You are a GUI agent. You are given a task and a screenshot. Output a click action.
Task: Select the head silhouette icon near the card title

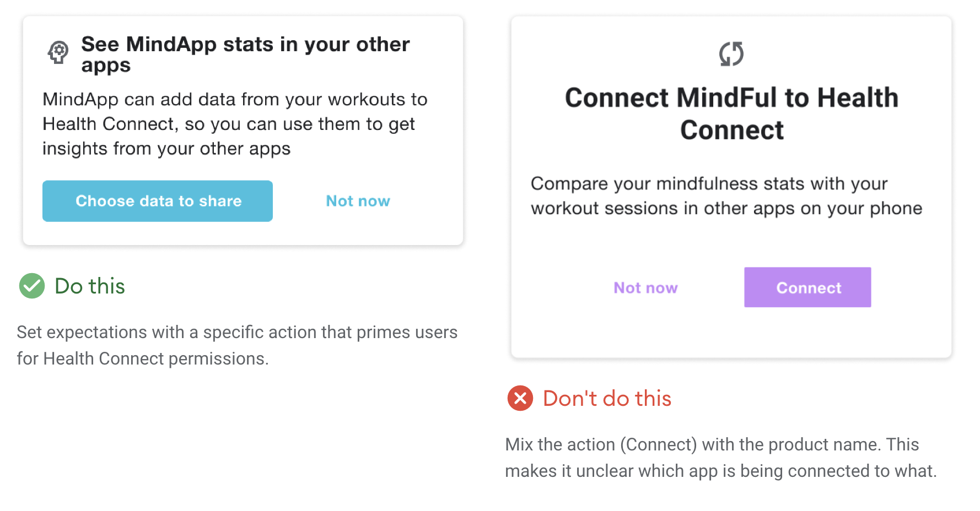click(57, 52)
